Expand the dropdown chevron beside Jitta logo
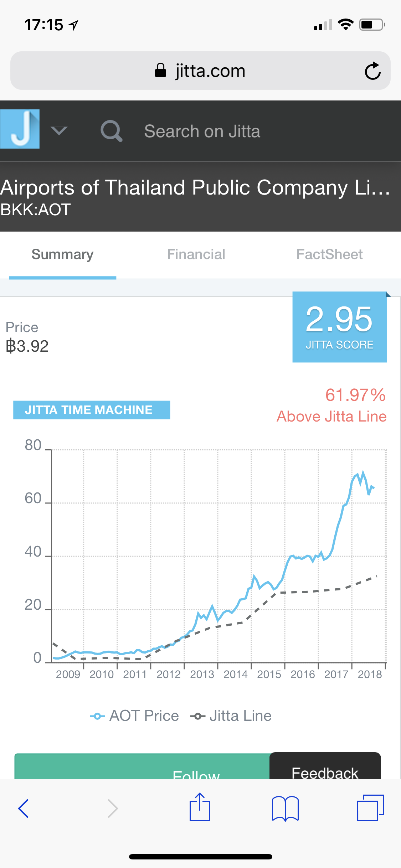Viewport: 401px width, 868px height. (x=59, y=131)
